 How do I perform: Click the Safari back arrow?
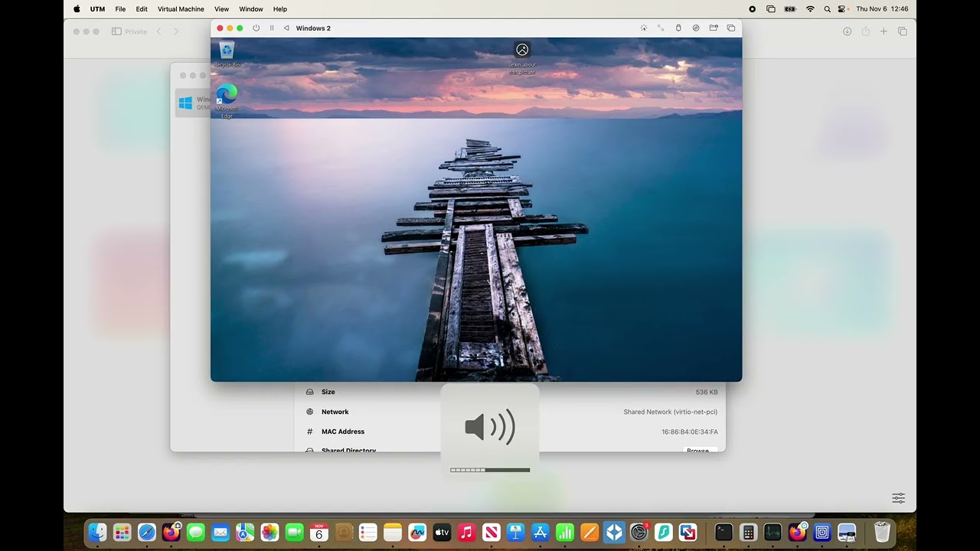click(158, 31)
